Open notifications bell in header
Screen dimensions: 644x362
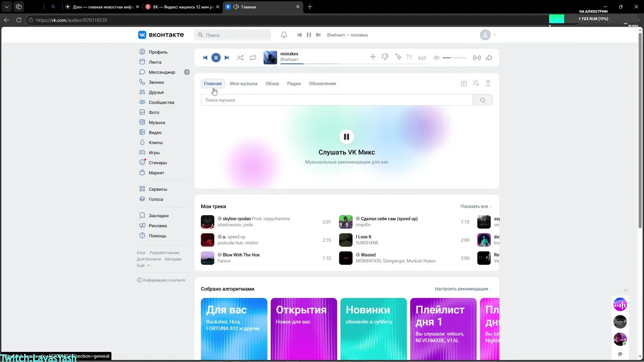284,35
